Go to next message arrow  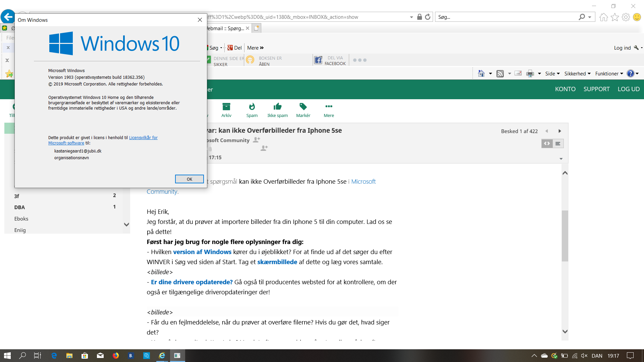click(559, 131)
